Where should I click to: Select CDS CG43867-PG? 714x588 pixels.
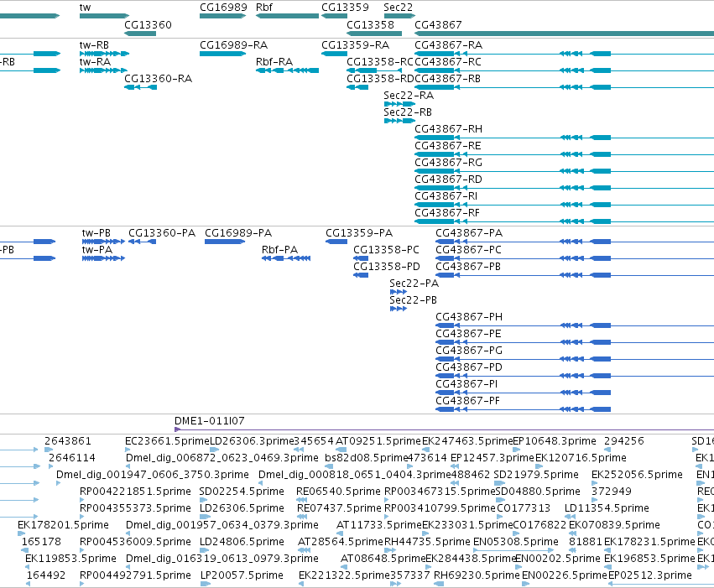coord(469,351)
